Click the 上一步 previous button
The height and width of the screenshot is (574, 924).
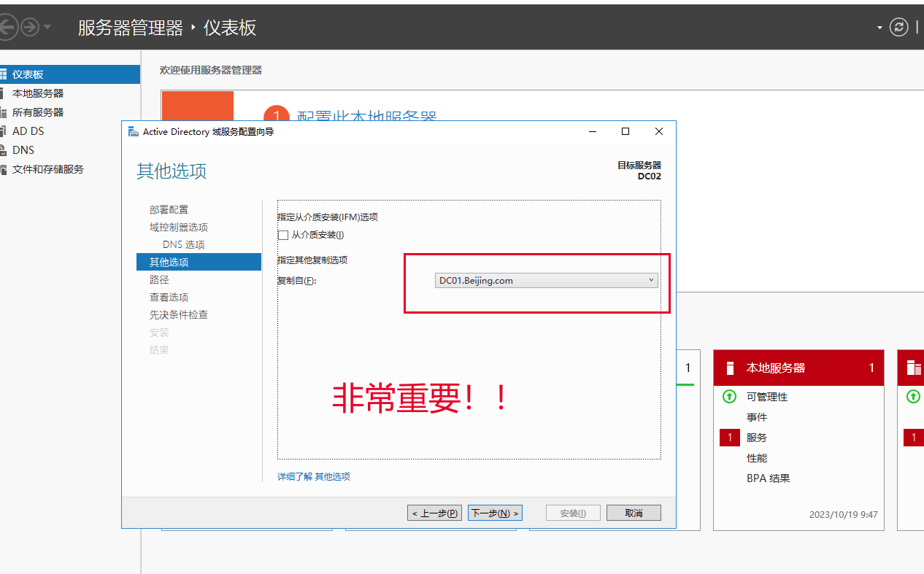tap(434, 513)
